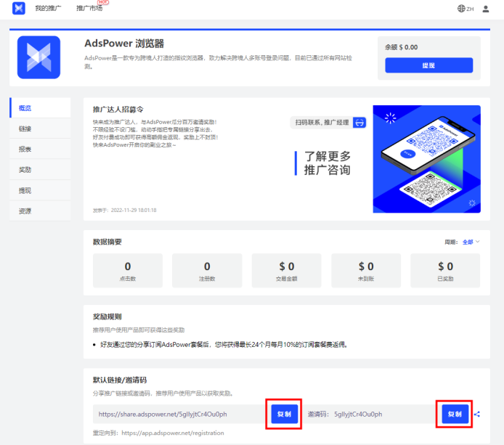Expand the 周期 全部 period dropdown
The image size is (504, 445).
tap(471, 242)
